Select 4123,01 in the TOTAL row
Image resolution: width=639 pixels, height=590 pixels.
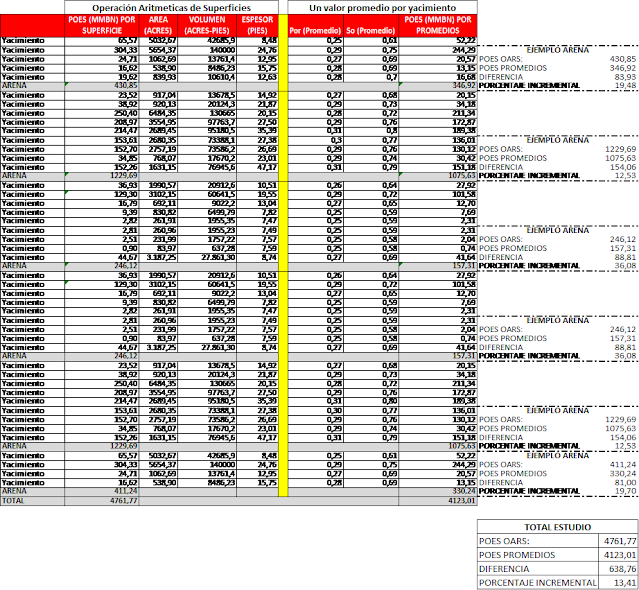coord(438,501)
